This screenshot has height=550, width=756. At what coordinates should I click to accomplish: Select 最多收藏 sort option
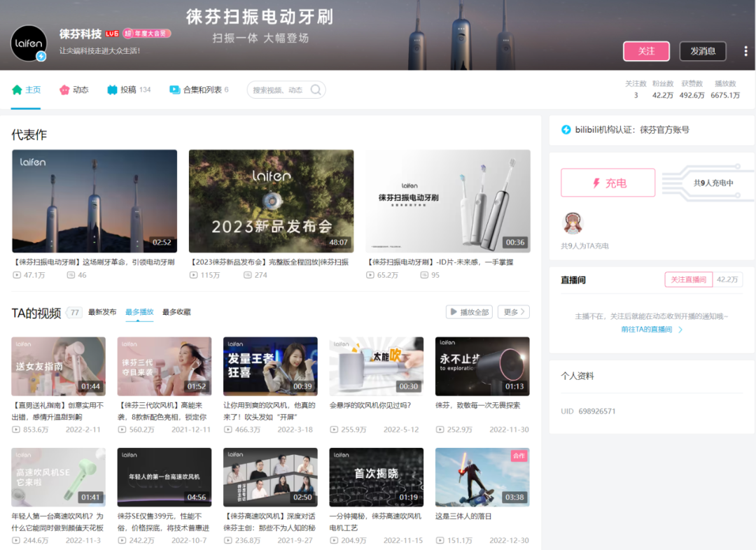click(x=176, y=312)
